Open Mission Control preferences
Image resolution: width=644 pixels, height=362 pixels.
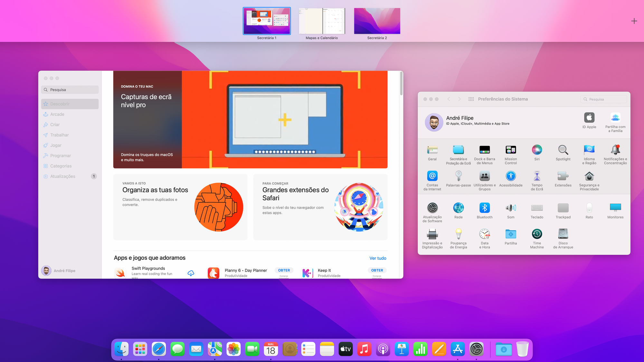(x=511, y=155)
